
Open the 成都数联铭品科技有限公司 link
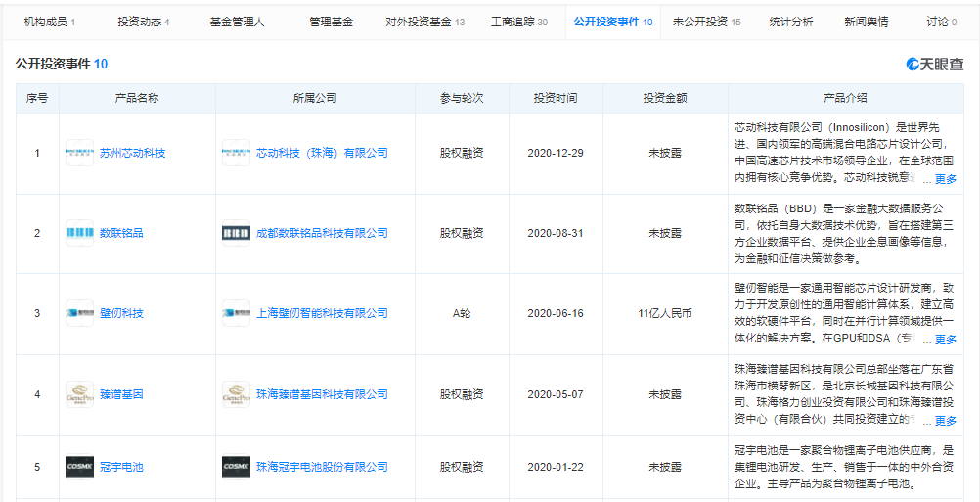click(x=323, y=233)
